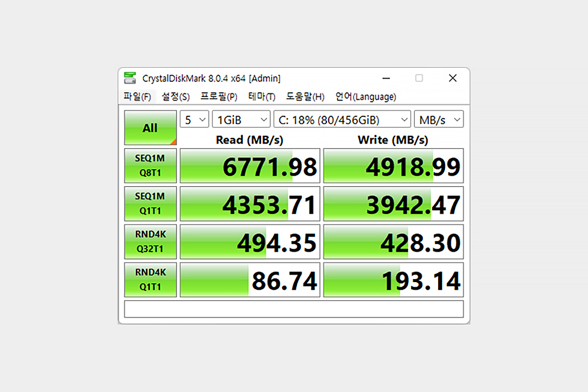Run all benchmarks with the All button

tap(151, 128)
